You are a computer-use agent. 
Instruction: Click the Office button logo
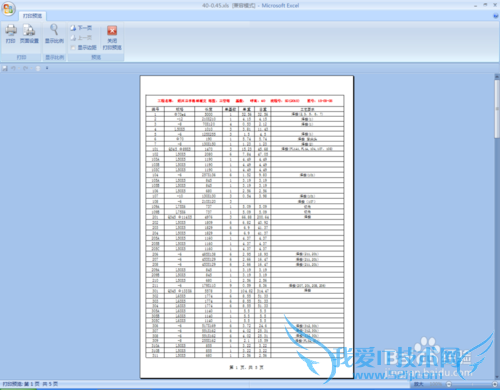pos(8,9)
